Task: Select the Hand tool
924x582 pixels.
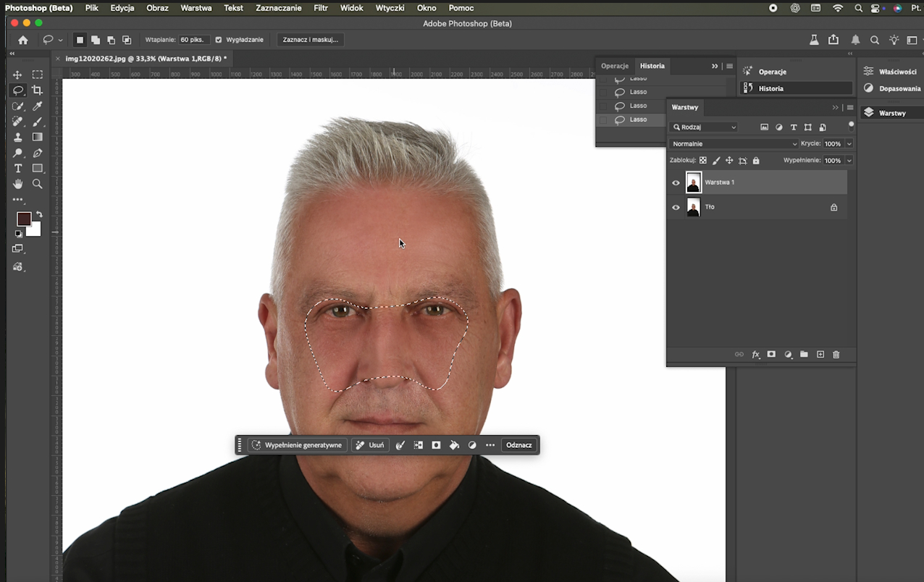Action: tap(18, 184)
